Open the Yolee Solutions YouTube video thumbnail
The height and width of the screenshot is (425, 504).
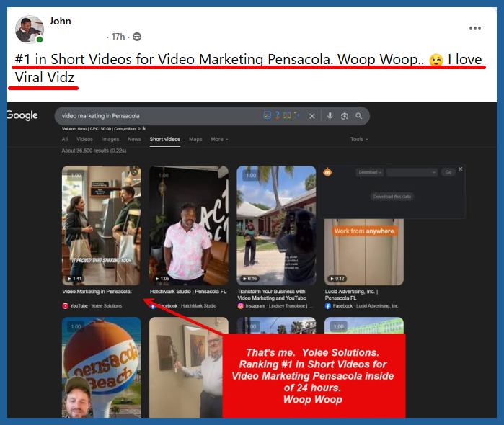101,225
